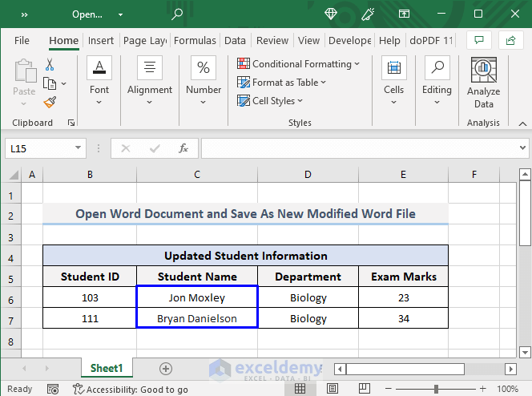Viewport: 532px width, 396px height.
Task: Click the zoom slider handle
Action: coord(436,390)
